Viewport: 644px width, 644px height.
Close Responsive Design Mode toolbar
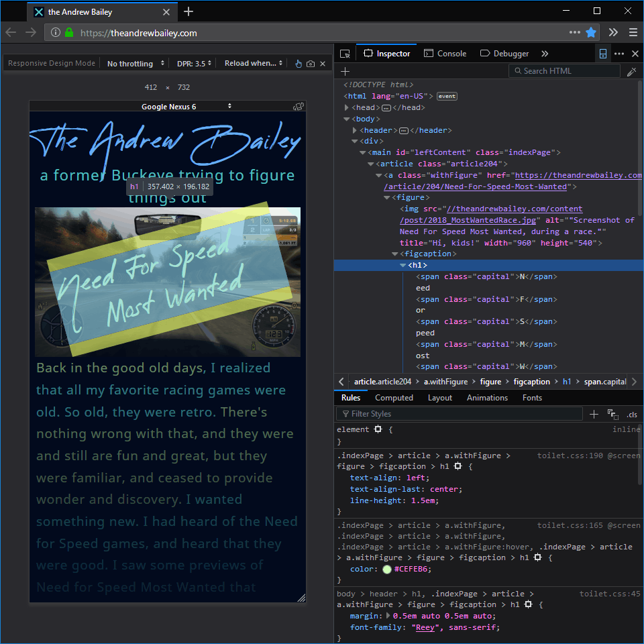323,64
